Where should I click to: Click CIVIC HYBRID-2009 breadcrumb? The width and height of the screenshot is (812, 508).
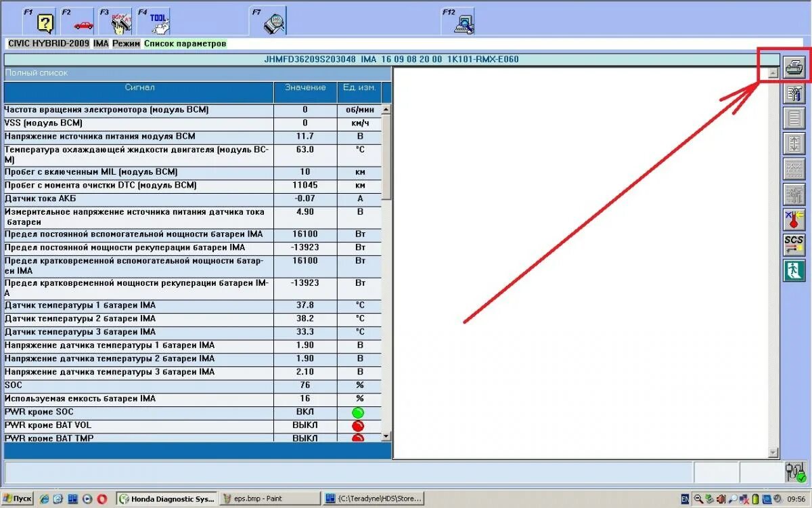48,43
